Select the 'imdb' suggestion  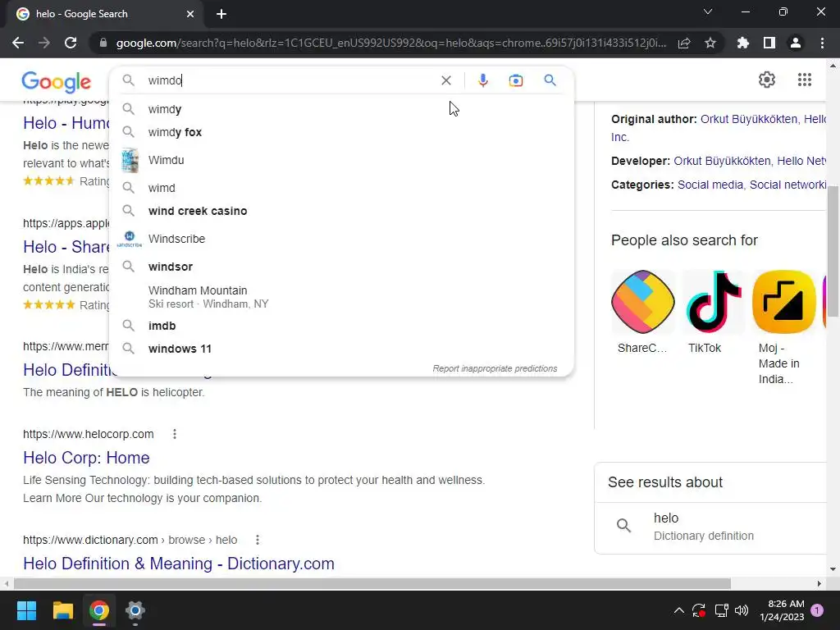pyautogui.click(x=341, y=326)
